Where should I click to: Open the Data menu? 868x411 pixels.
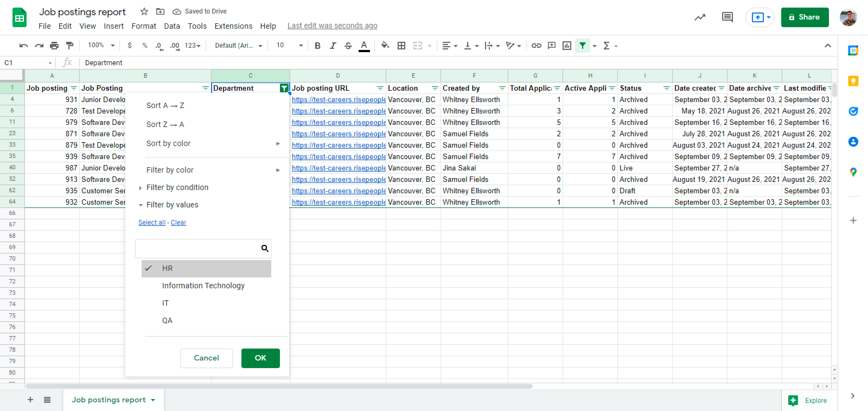point(172,26)
